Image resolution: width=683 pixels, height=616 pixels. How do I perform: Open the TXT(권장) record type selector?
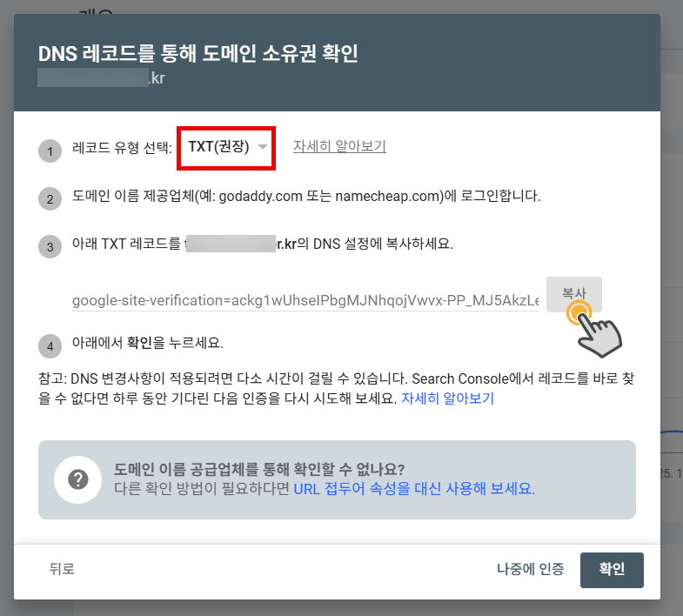[226, 148]
